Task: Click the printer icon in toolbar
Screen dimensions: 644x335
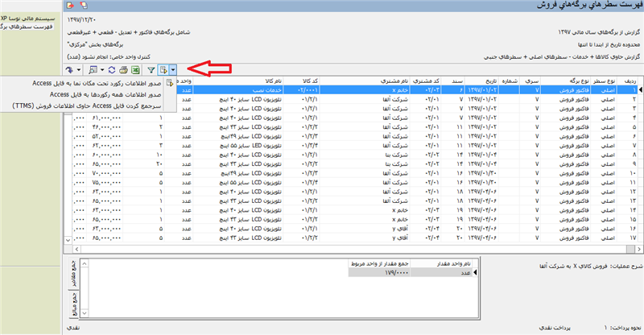Action: [122, 72]
